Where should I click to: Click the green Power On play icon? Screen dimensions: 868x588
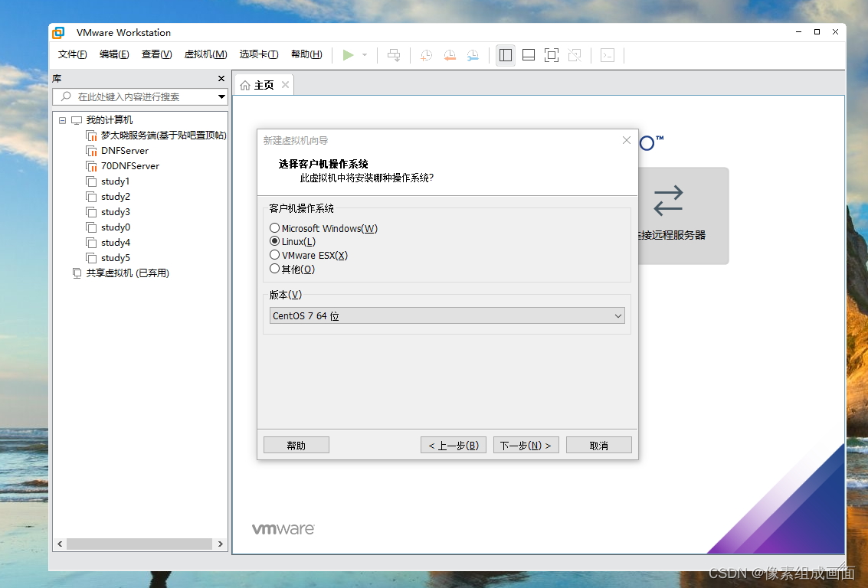[x=349, y=55]
